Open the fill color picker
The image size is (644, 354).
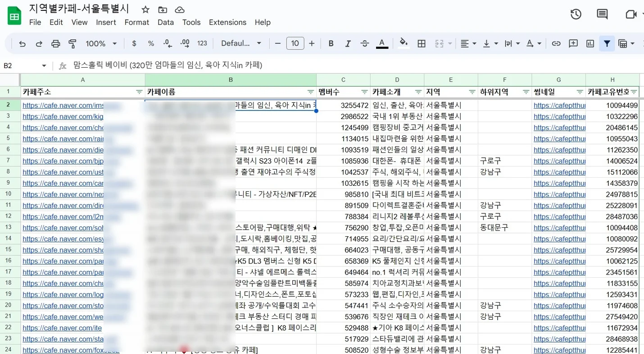coord(404,43)
